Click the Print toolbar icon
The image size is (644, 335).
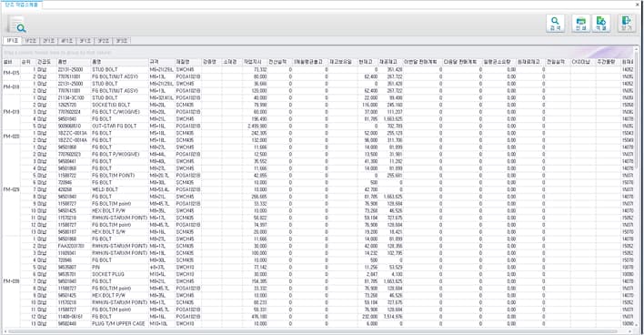click(x=580, y=24)
